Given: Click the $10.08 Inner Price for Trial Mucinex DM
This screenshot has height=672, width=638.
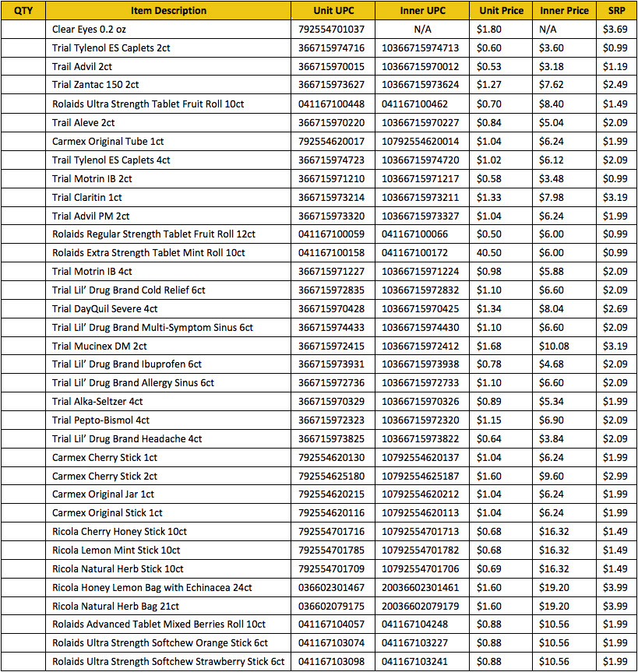Looking at the screenshot, I should pos(554,347).
